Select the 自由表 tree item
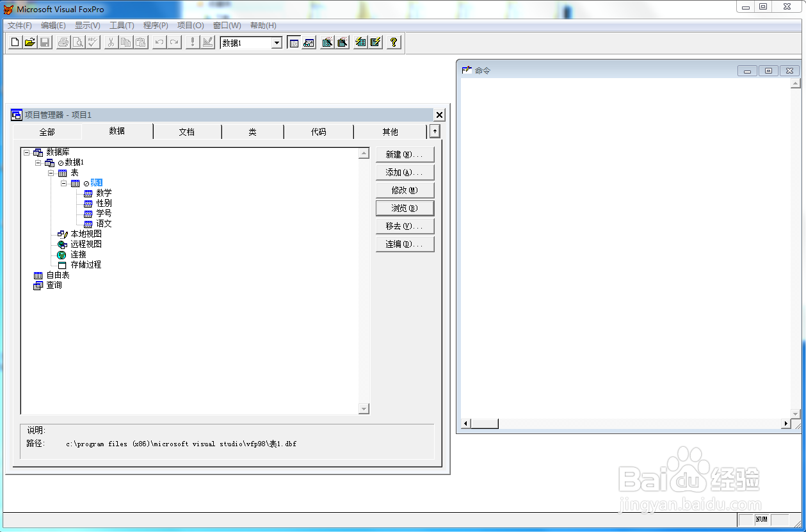 (x=58, y=275)
